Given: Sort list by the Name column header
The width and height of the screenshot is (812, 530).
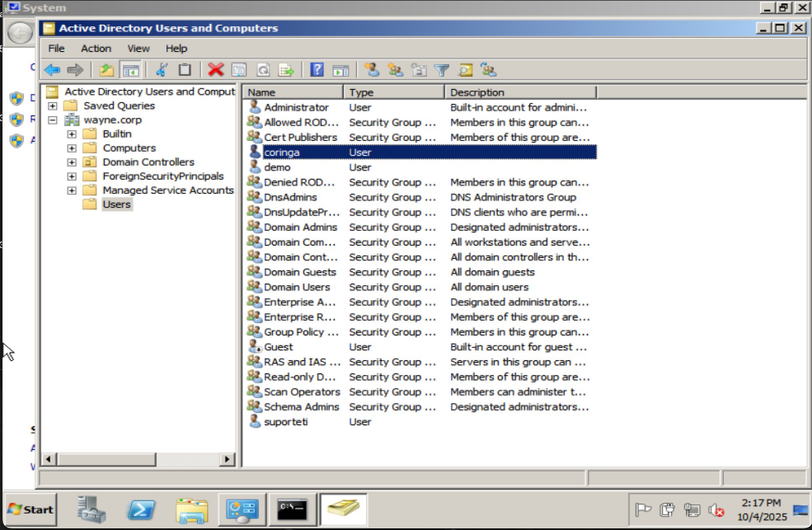Looking at the screenshot, I should (293, 92).
